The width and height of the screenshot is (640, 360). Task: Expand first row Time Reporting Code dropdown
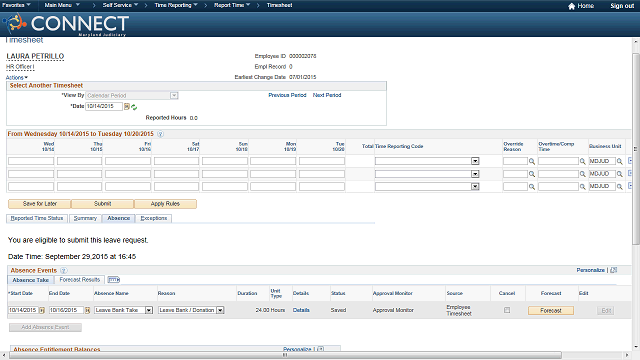475,161
